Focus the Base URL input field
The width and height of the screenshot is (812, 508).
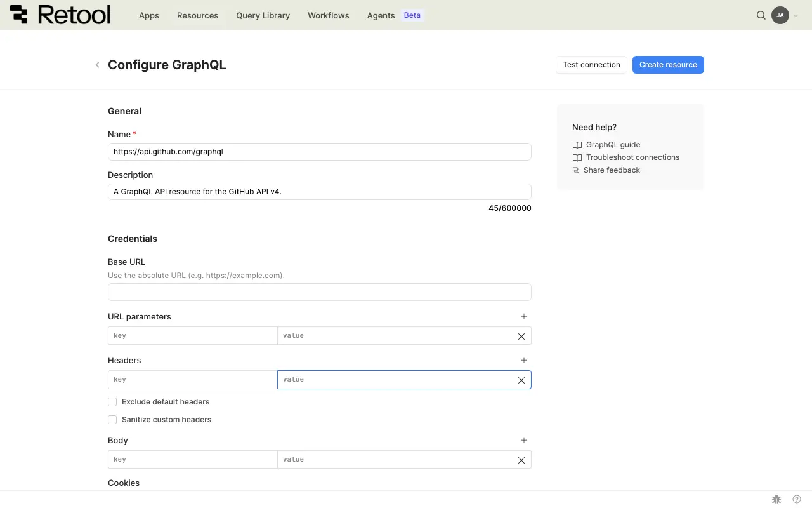point(319,292)
